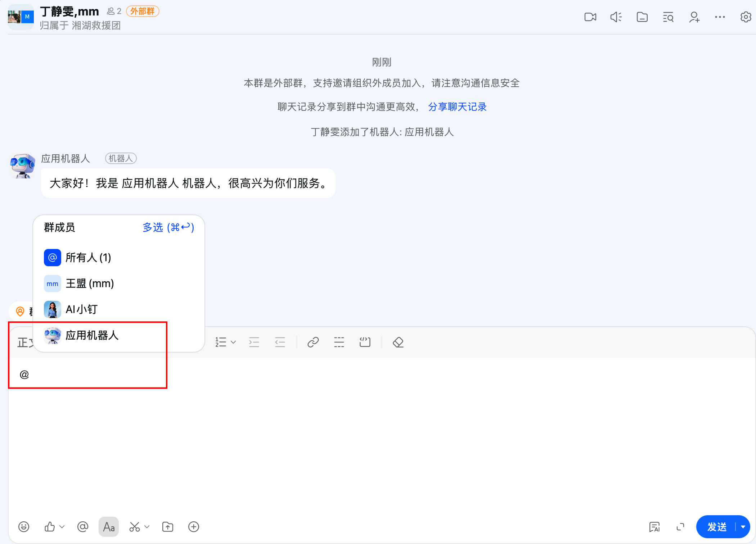Insert an ordered list
Image resolution: width=756 pixels, height=544 pixels.
[x=221, y=342]
